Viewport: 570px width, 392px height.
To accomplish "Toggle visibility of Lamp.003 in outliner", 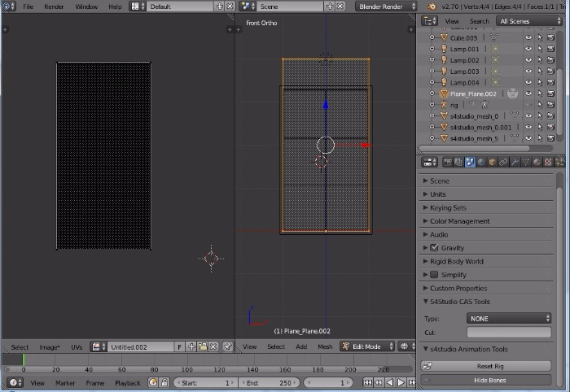I will pos(528,72).
